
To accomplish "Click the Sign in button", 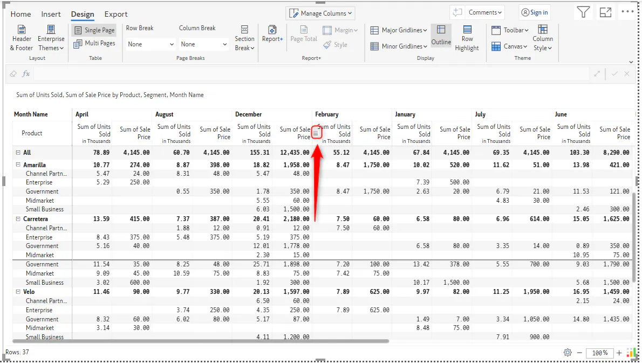I will 534,12.
